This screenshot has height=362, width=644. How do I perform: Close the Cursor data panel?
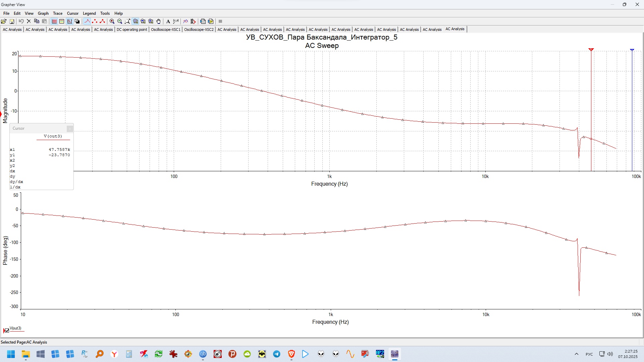pos(69,128)
